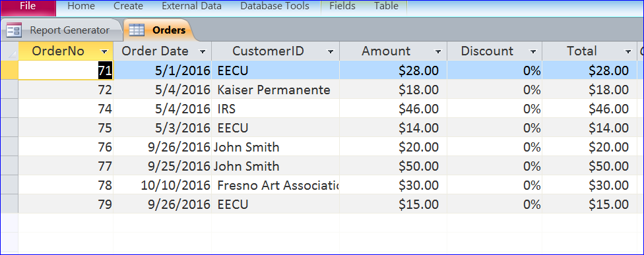Select the Fresno Art Association customer cell

point(276,185)
